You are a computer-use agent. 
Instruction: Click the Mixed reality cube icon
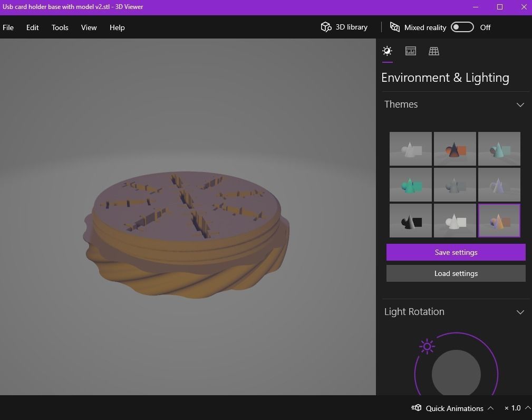394,27
